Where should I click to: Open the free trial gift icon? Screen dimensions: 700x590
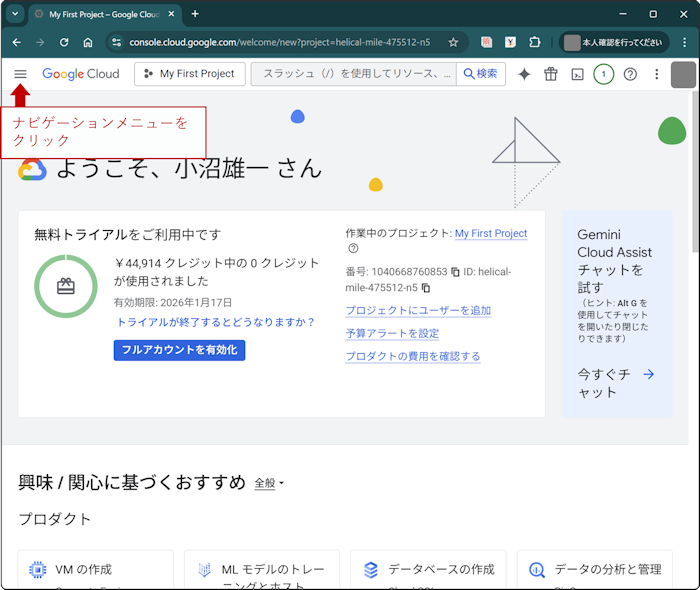coord(551,74)
